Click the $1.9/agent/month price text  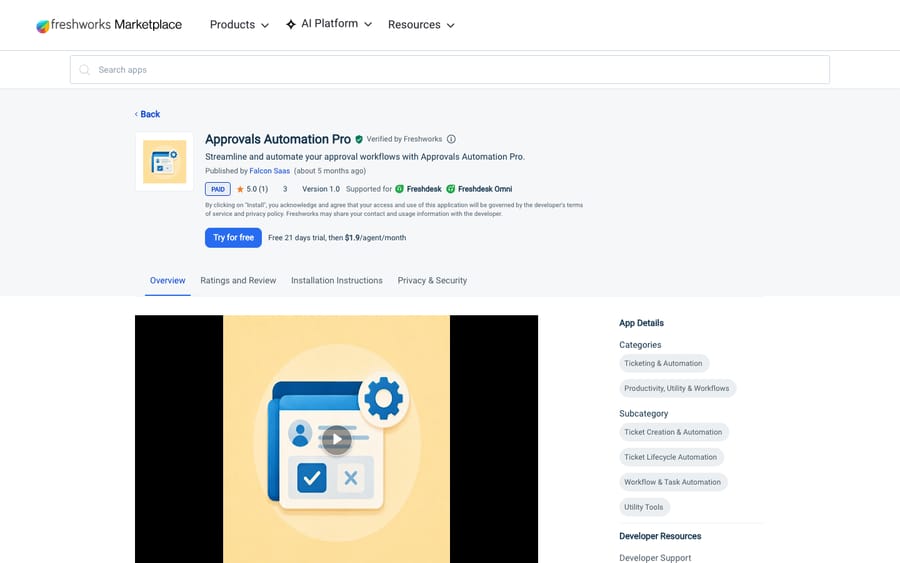coord(375,238)
